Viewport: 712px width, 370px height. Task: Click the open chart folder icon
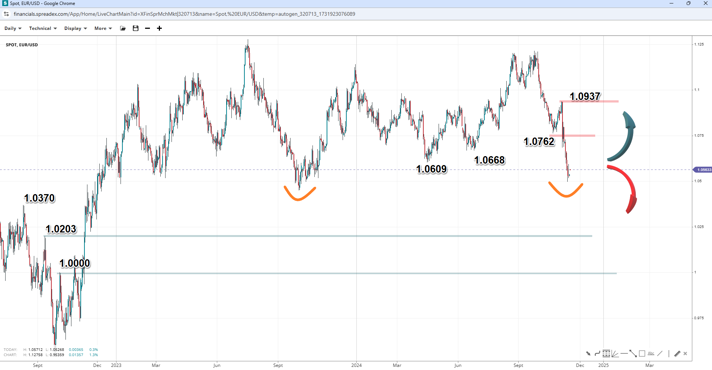[x=123, y=28]
